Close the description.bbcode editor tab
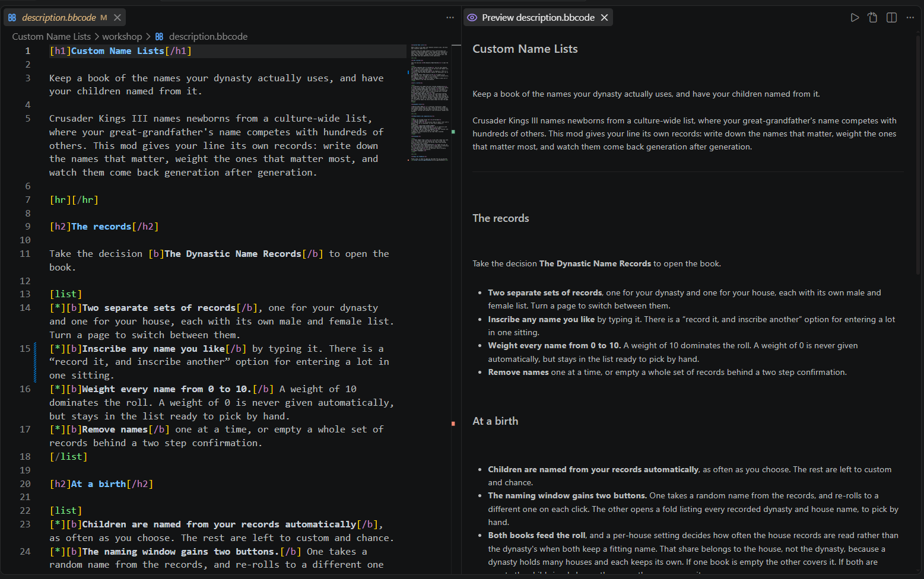Viewport: 924px width, 579px height. pos(118,18)
